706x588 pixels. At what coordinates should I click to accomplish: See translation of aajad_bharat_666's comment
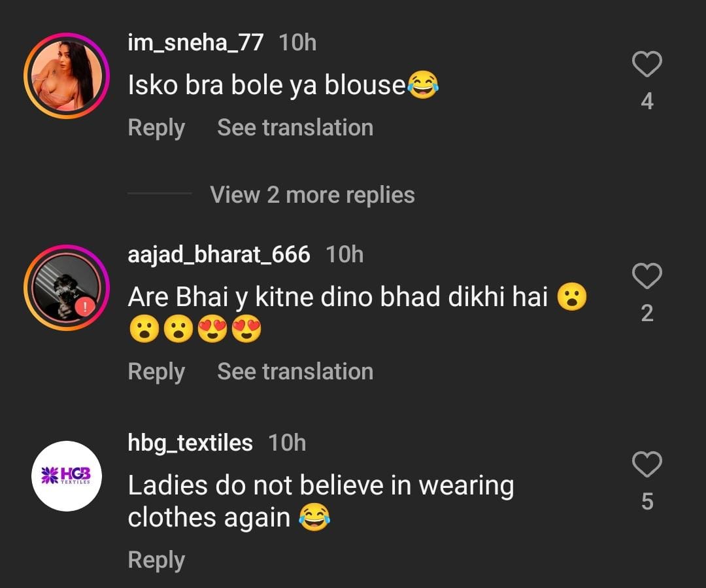click(295, 372)
